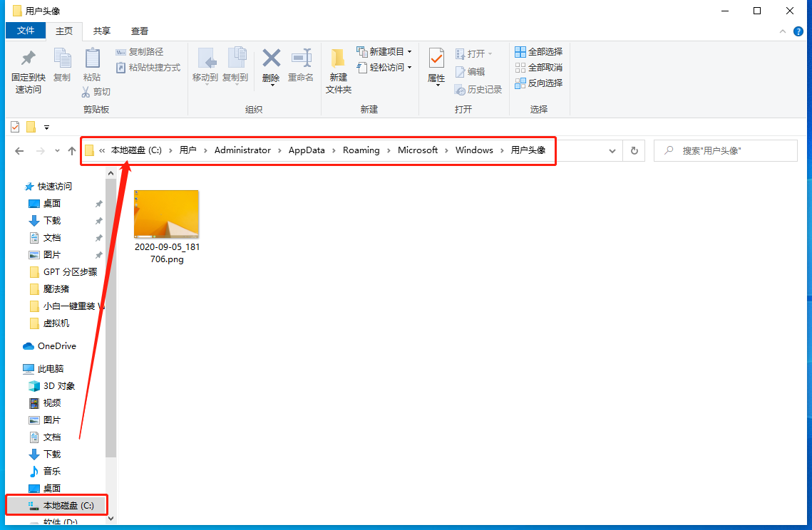
Task: Open the 文件 menu
Action: pos(26,31)
